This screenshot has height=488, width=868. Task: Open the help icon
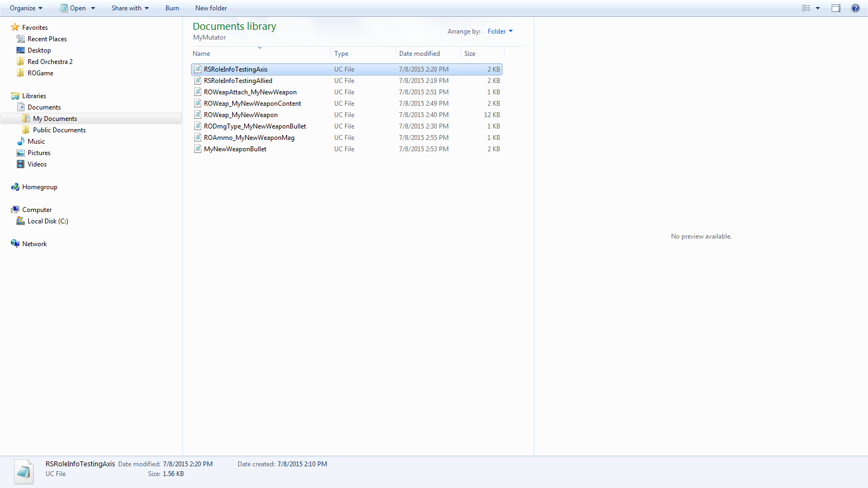click(x=856, y=8)
